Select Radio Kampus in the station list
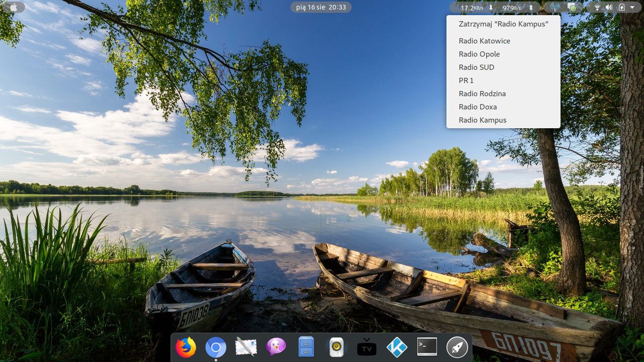Image resolution: width=644 pixels, height=362 pixels. (x=503, y=120)
